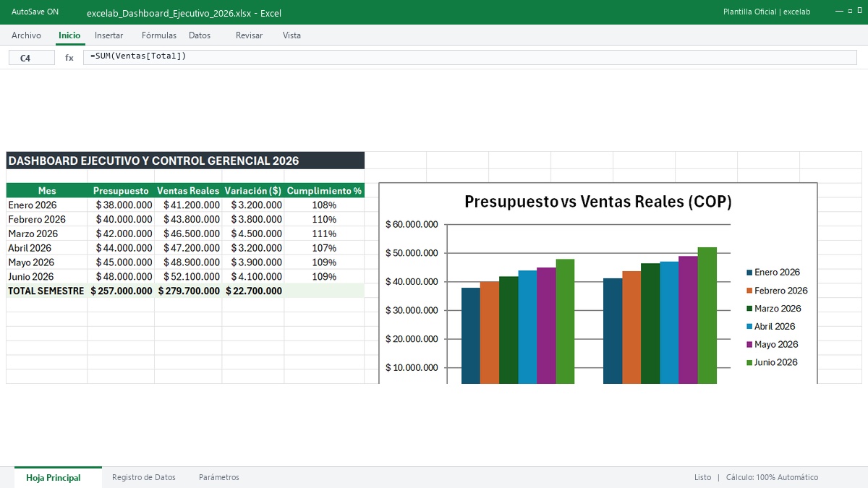Select the TOTAL SEMESTRE cell

47,291
